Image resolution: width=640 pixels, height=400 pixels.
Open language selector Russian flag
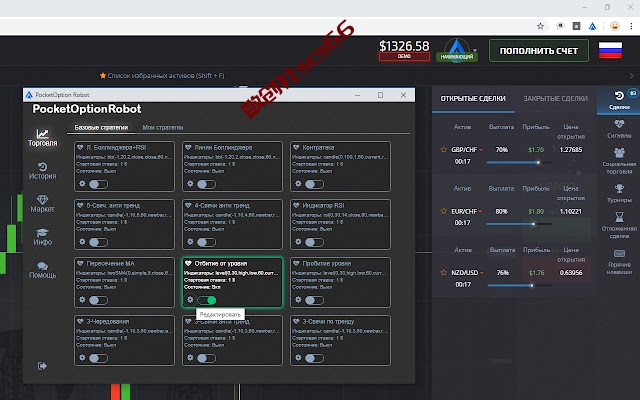[x=610, y=50]
